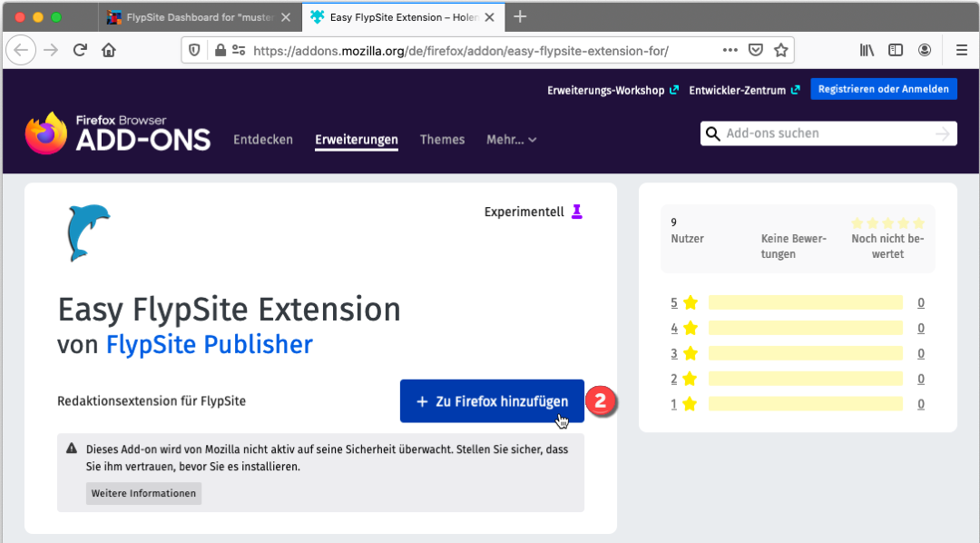Filter reviews by the 5 star row
Viewport: 980px width, 543px height.
click(x=797, y=302)
